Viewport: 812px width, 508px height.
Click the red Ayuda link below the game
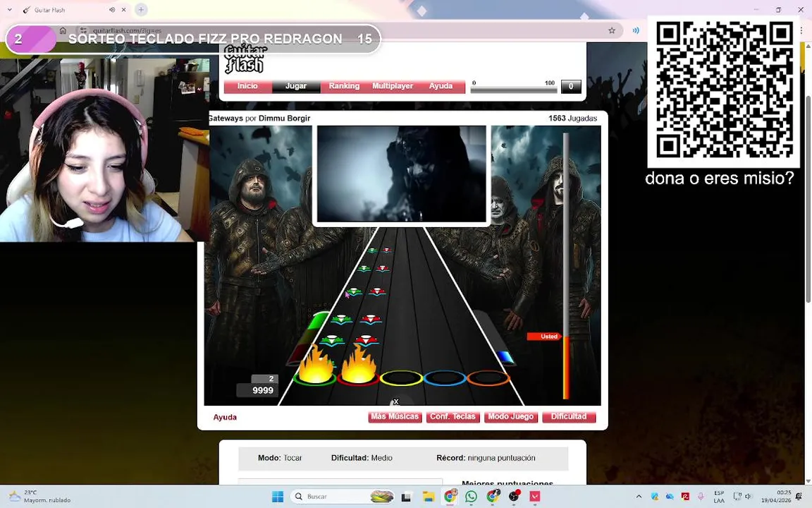coord(225,417)
